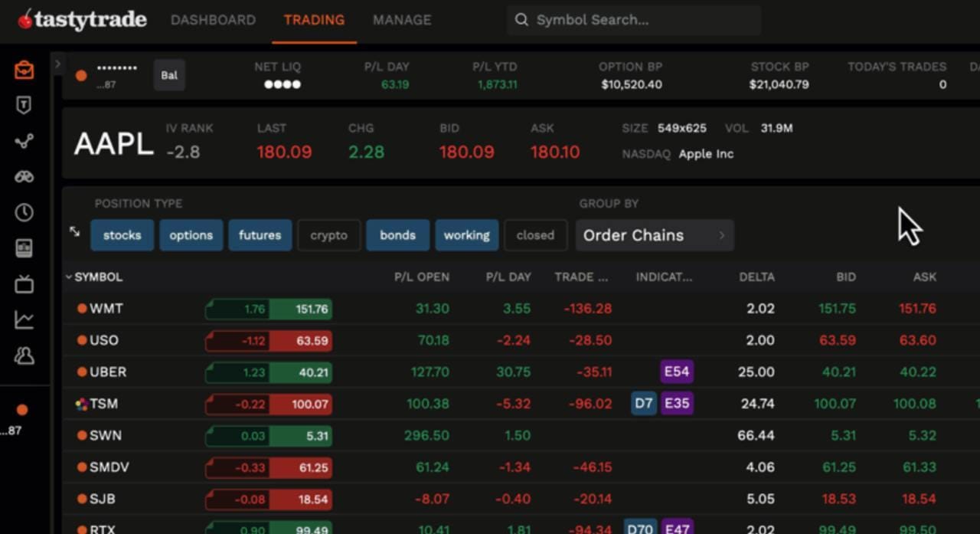
Task: Click the multicolor dots icon next to TSM
Action: (82, 404)
